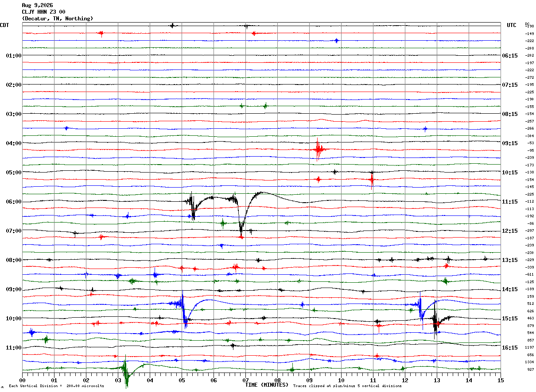Click the 08:15 UTC time label
Screen dimensions: 536x392
tap(510, 114)
